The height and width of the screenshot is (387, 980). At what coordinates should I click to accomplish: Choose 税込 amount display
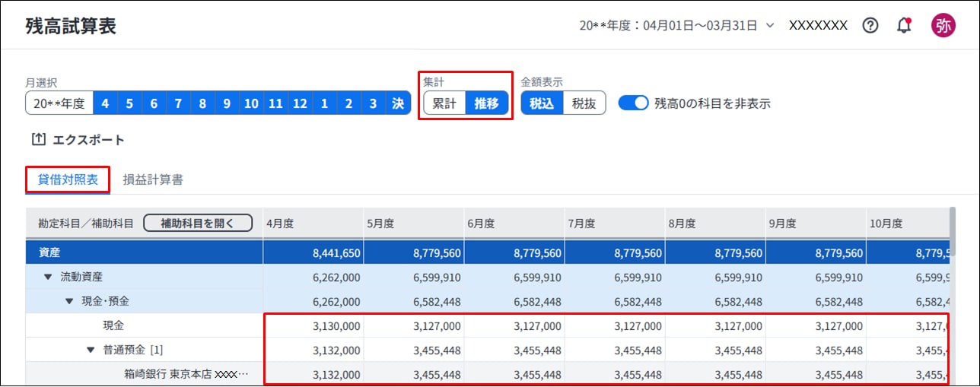click(542, 103)
